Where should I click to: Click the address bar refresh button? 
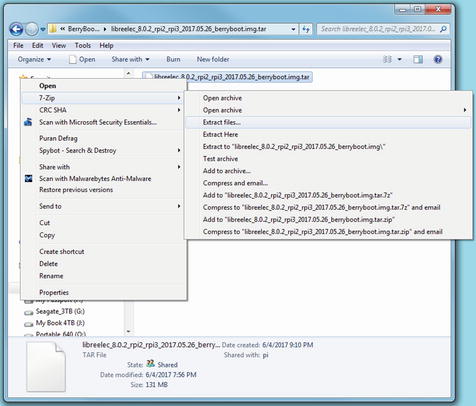pos(306,29)
